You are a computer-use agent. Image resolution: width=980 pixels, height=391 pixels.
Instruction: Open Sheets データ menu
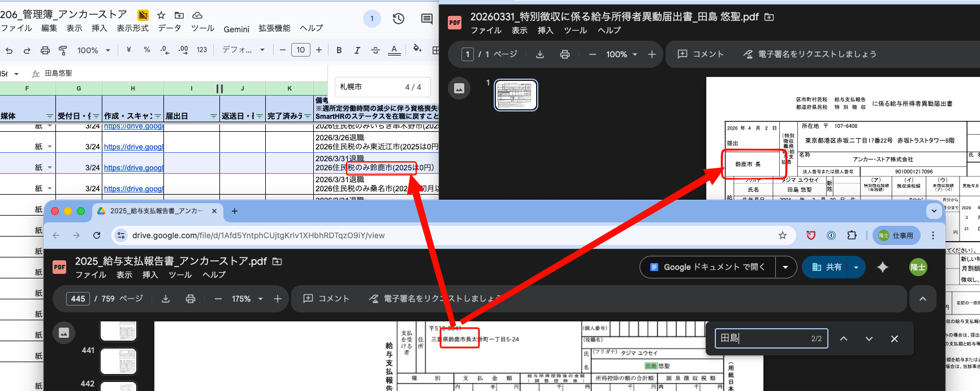tap(170, 28)
